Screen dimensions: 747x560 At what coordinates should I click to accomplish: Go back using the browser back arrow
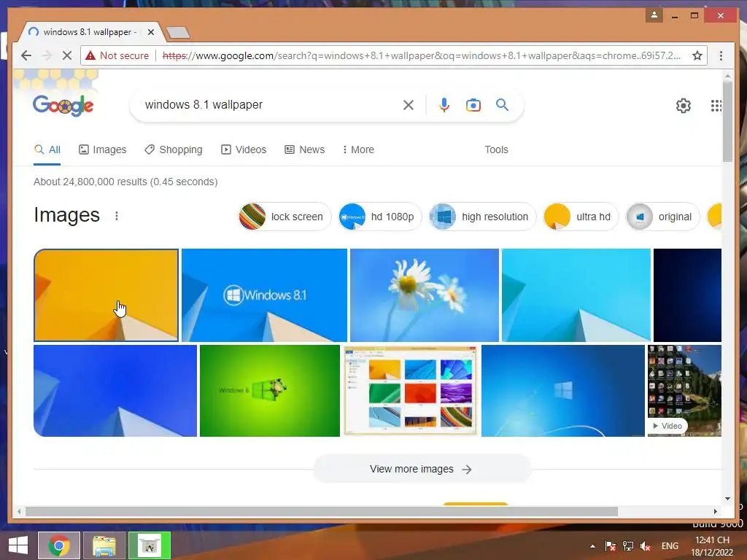[26, 55]
